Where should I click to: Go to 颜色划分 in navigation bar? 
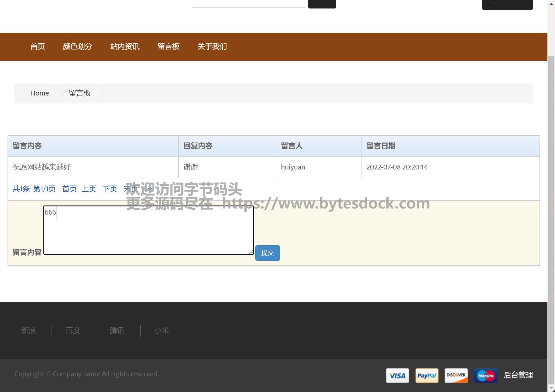point(77,47)
